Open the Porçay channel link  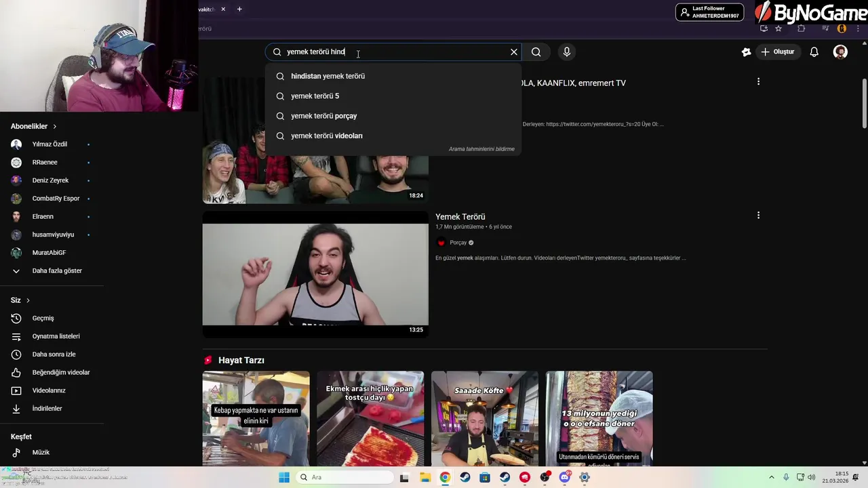458,243
